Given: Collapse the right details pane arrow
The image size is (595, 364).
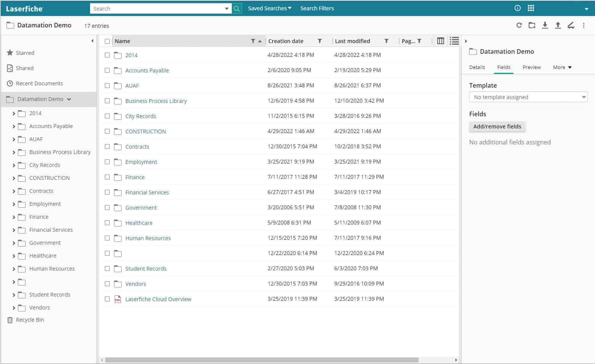Looking at the screenshot, I should 466,41.
